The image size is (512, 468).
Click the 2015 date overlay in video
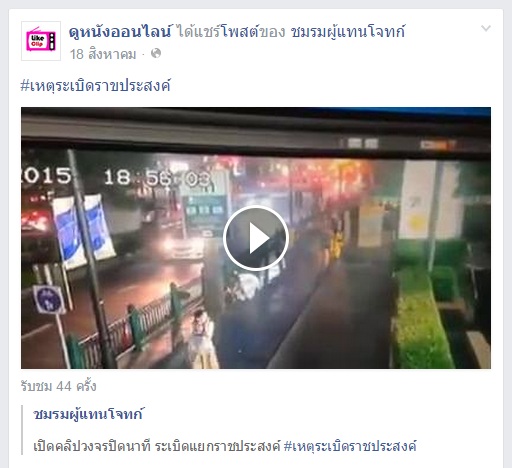point(46,176)
